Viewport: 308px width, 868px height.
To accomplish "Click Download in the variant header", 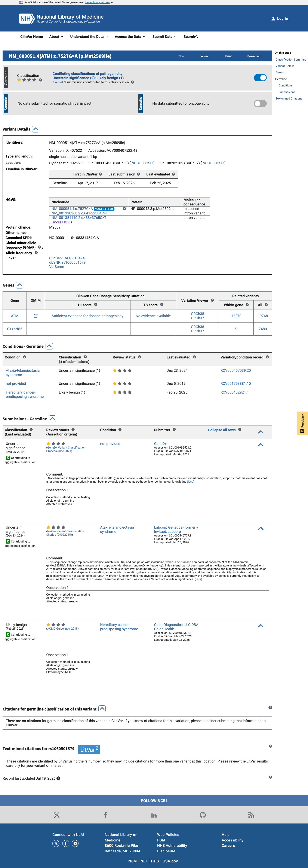I will (x=254, y=56).
